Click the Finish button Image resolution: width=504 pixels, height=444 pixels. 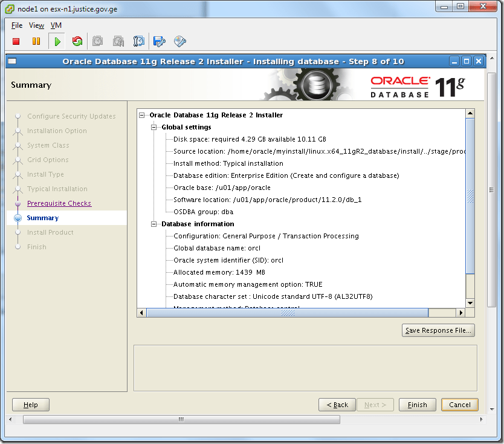pos(417,405)
